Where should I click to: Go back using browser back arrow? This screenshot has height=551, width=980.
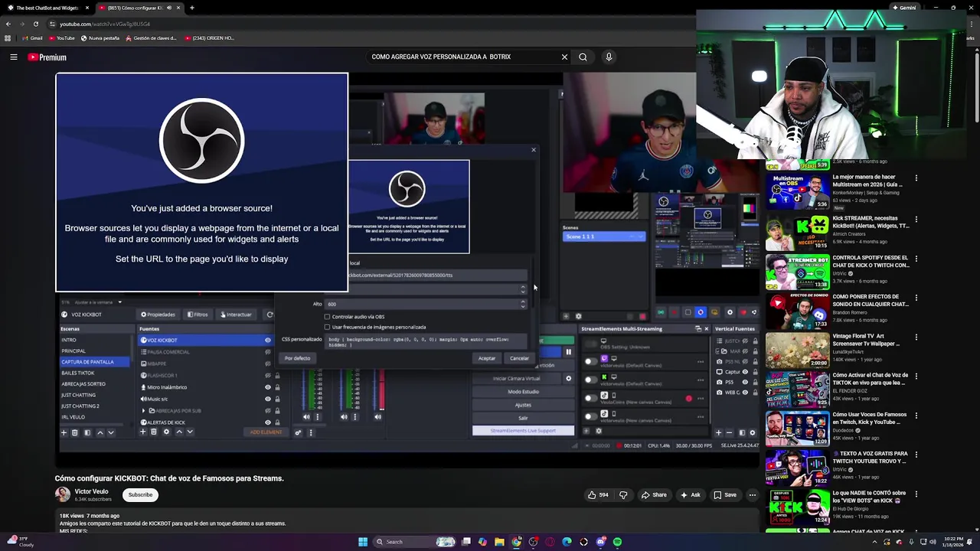pyautogui.click(x=8, y=24)
